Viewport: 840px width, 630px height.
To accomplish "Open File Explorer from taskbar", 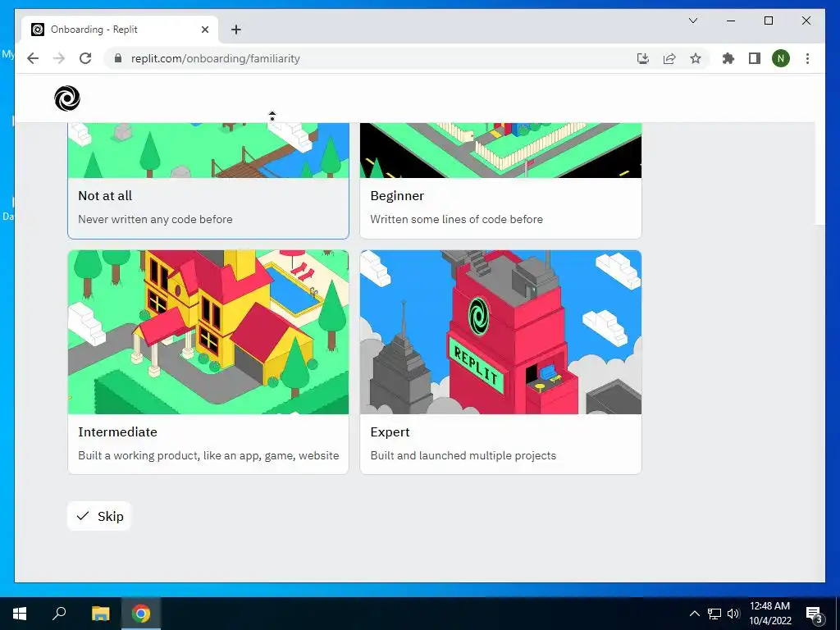I will 100,614.
